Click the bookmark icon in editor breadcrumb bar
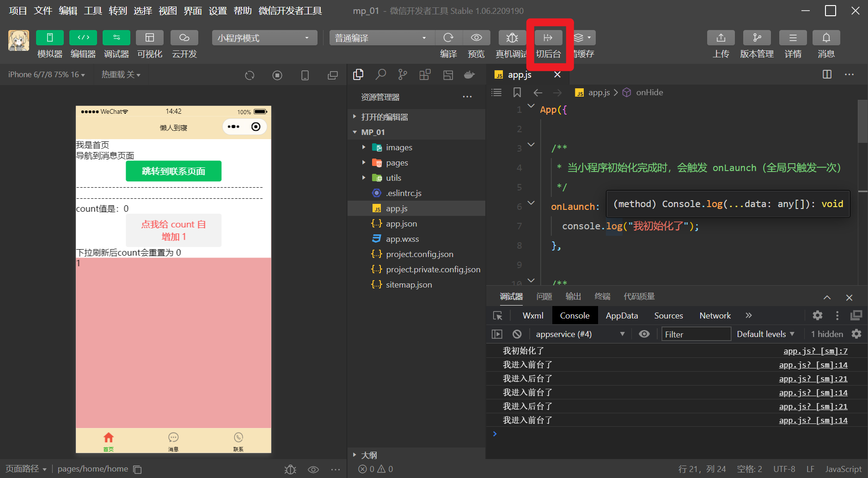 (517, 92)
